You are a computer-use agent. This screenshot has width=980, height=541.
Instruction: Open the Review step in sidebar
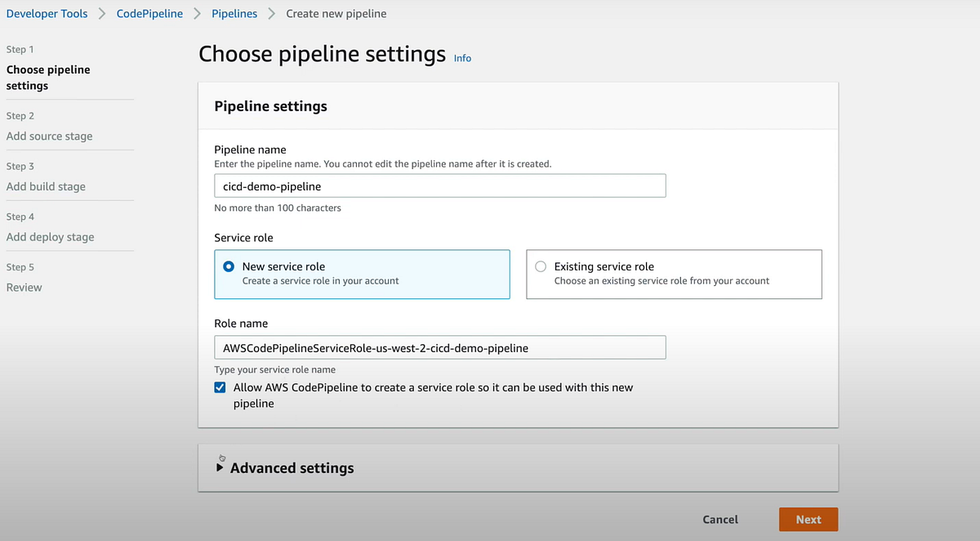24,288
